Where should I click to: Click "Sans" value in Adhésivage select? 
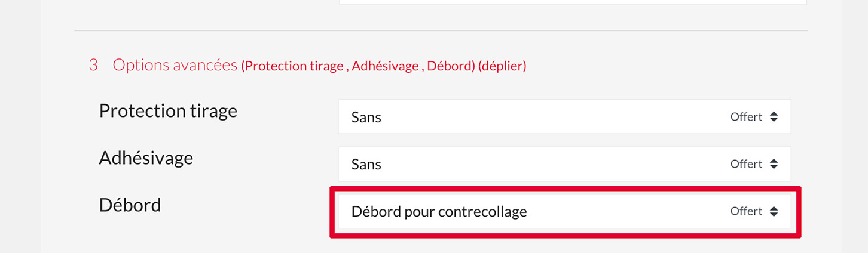(x=366, y=164)
